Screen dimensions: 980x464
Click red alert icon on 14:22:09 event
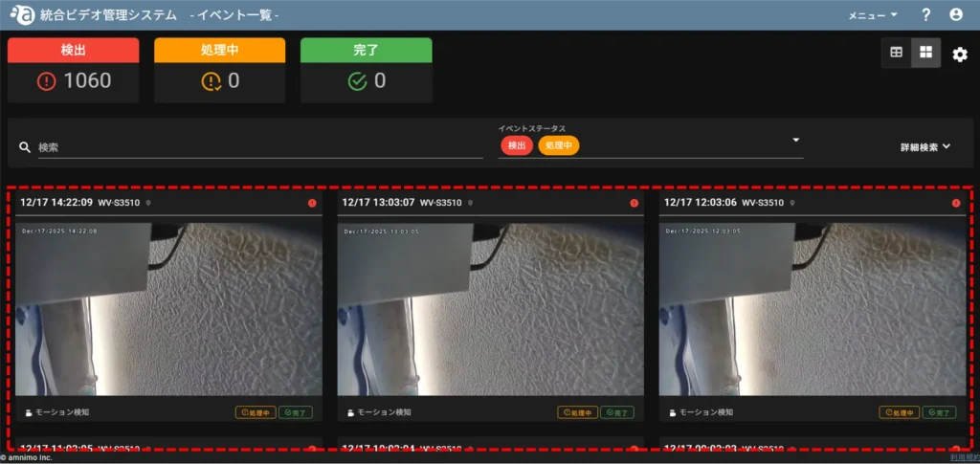point(312,203)
